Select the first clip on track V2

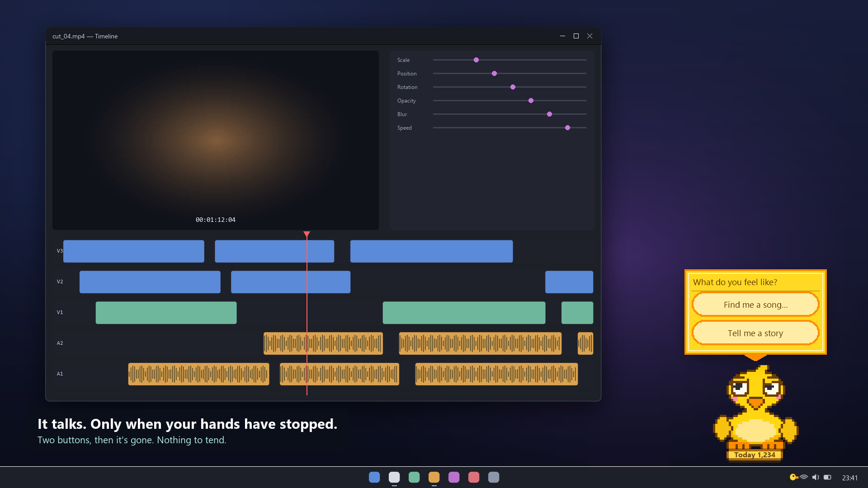(150, 282)
